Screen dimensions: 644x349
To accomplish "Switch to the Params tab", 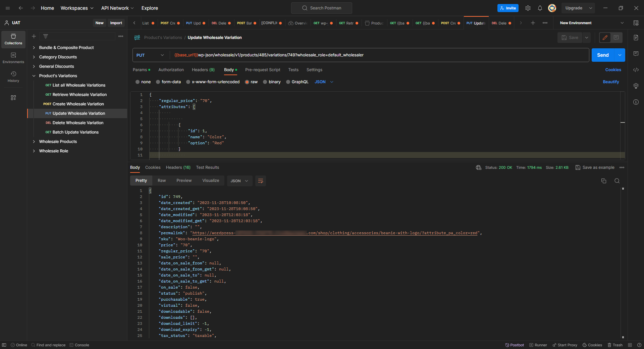I will [142, 70].
